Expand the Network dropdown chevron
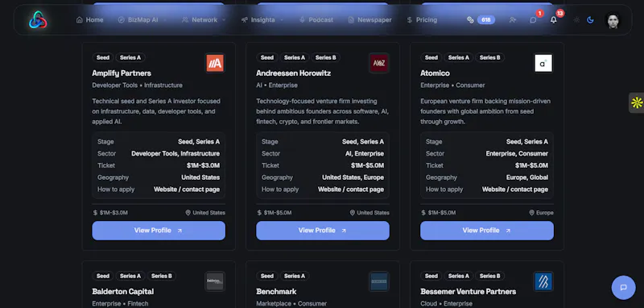 tap(224, 19)
